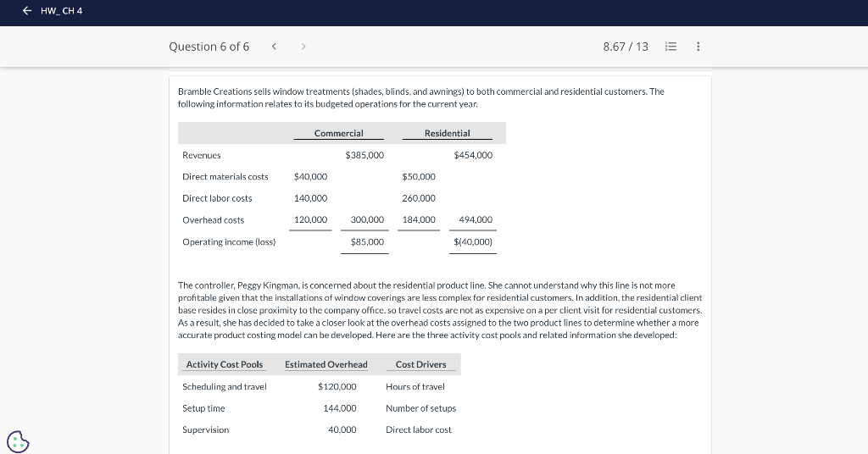Viewport: 868px width, 454px height.
Task: Click the score 8.67 / 13
Action: pyautogui.click(x=626, y=47)
